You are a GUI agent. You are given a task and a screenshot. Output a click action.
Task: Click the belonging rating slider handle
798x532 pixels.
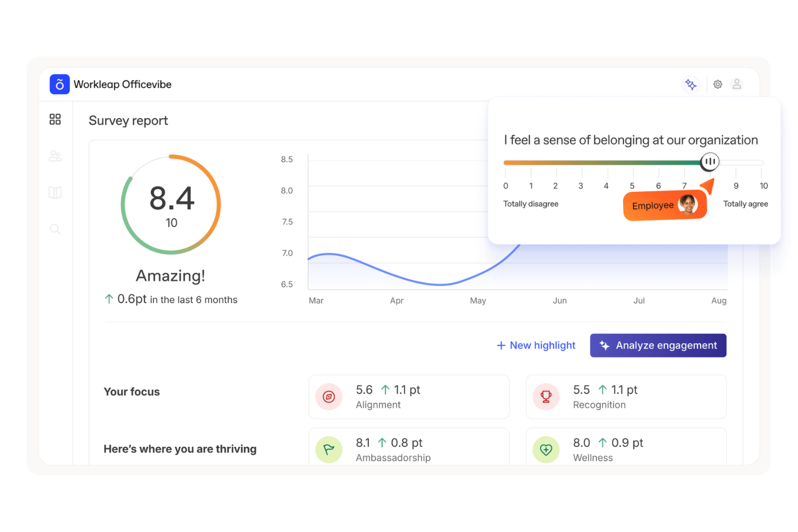pyautogui.click(x=710, y=162)
